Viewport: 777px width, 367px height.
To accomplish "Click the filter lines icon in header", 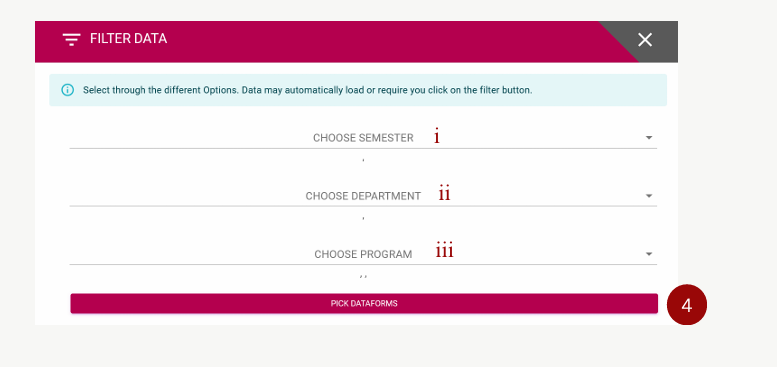I will [x=71, y=39].
